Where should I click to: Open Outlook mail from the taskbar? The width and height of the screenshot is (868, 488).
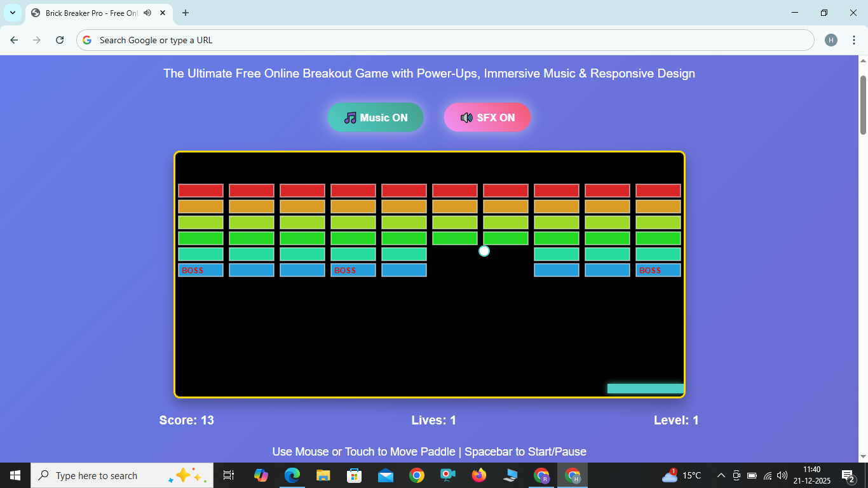tap(385, 475)
